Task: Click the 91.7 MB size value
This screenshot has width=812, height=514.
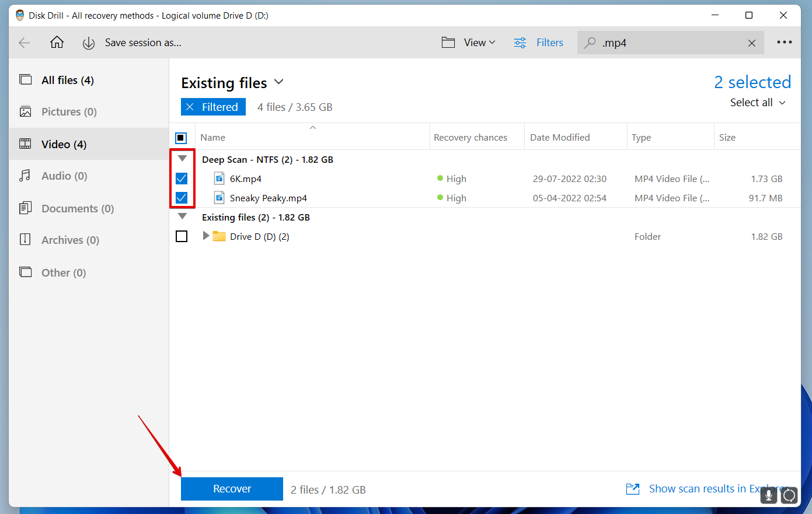Action: click(x=766, y=198)
